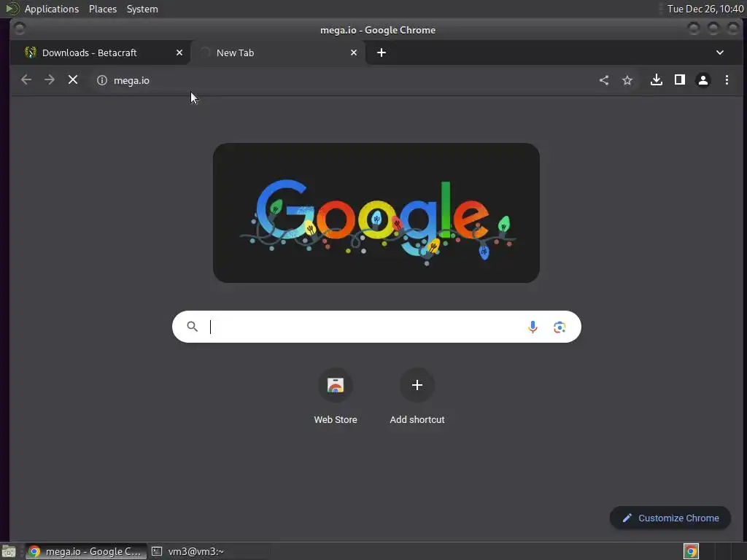Screen dimensions: 747x560
Task: Share this page via share icon
Action: pyautogui.click(x=604, y=80)
